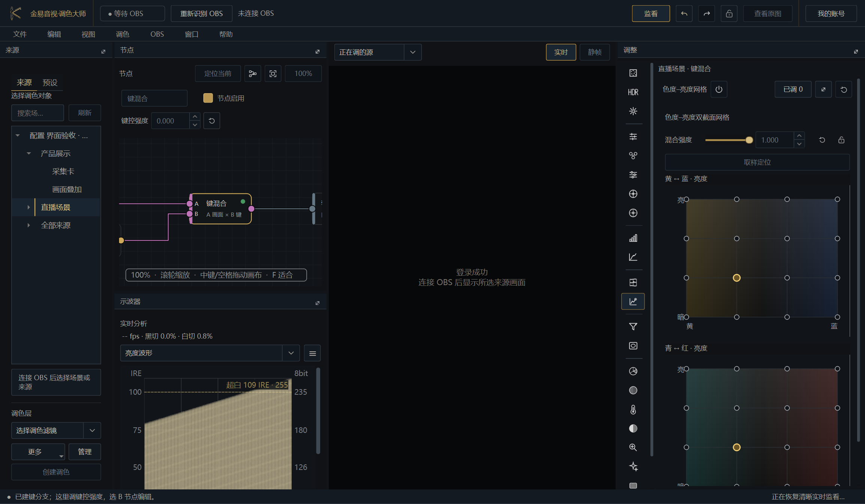The image size is (865, 504).
Task: Open the funnel filter tool
Action: pos(633,327)
